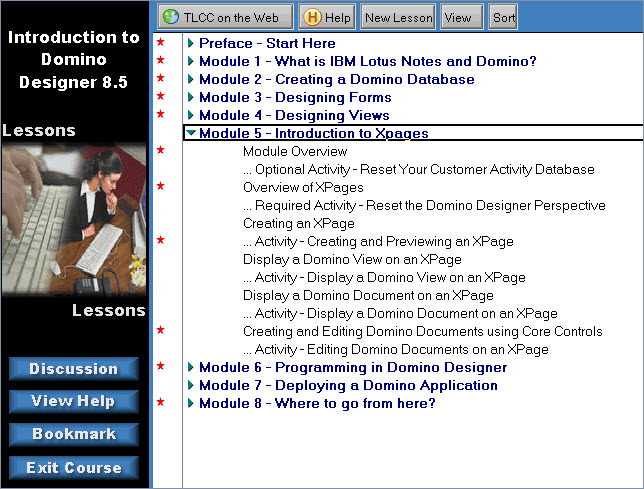Image resolution: width=644 pixels, height=489 pixels.
Task: Click the Lessons photo of woman at keyboard
Action: (x=74, y=220)
